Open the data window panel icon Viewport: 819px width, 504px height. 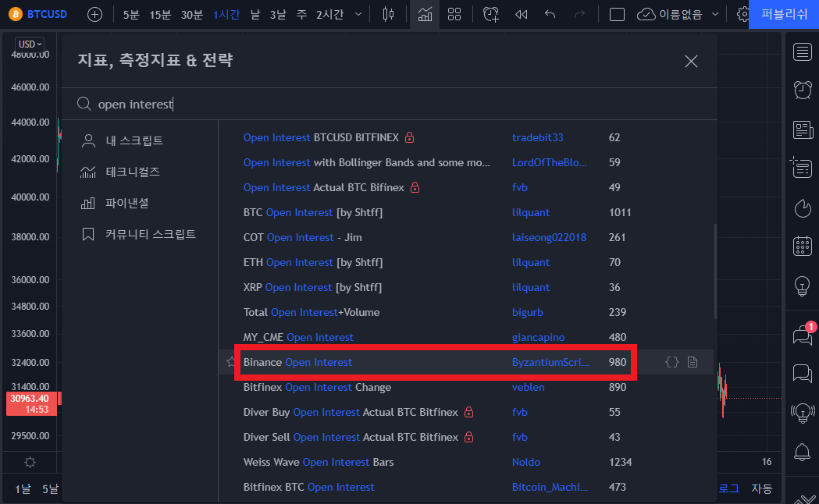[x=801, y=168]
